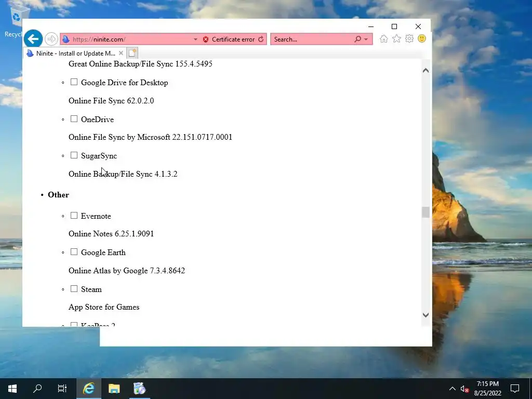Open Task View on the taskbar

point(62,389)
